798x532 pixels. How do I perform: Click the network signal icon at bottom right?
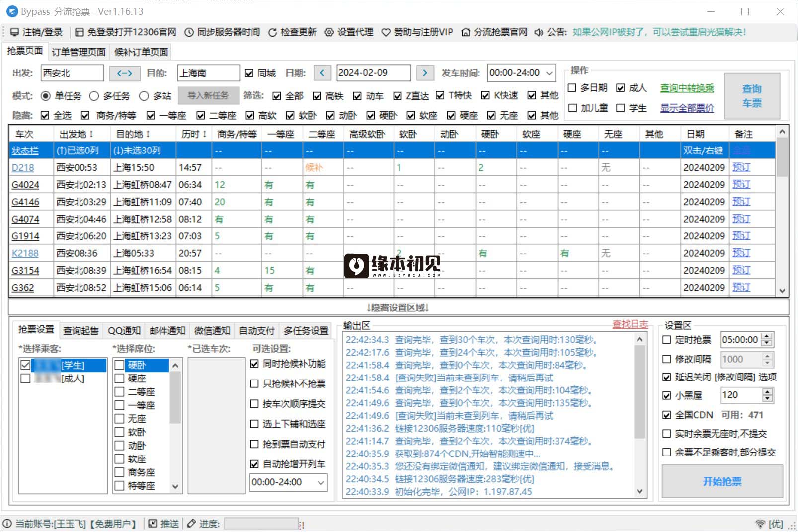(x=760, y=524)
